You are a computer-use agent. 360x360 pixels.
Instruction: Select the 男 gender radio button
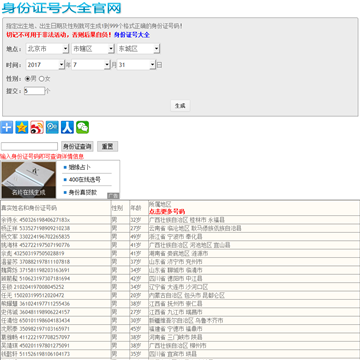[x=28, y=79]
